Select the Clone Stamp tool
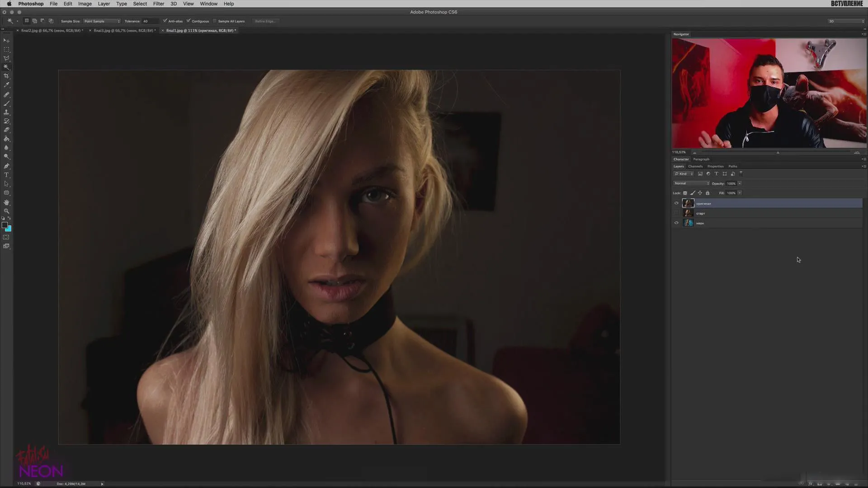 pos(6,112)
